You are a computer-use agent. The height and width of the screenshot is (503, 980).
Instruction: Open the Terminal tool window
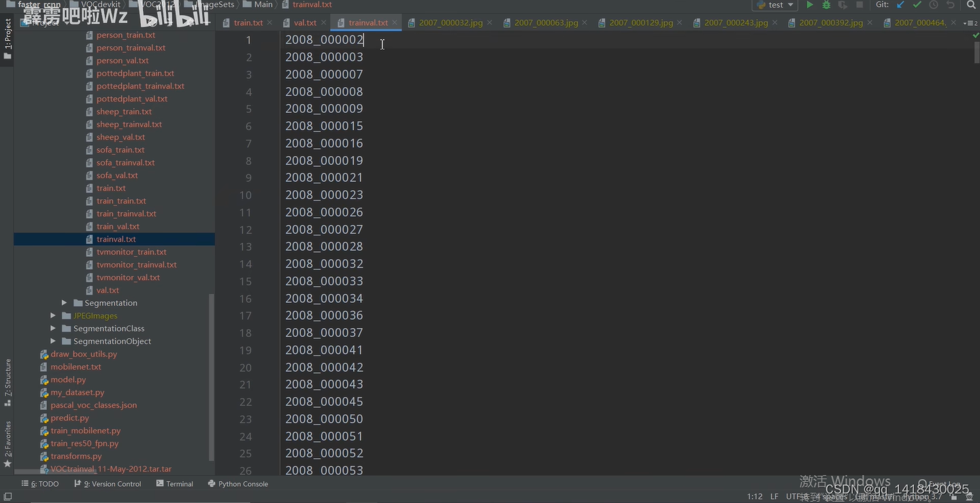175,484
